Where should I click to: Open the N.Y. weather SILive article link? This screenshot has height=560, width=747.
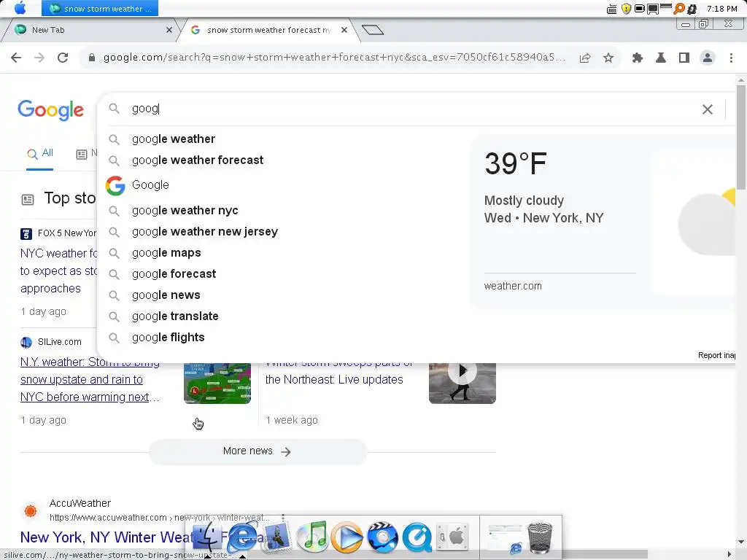coord(90,379)
